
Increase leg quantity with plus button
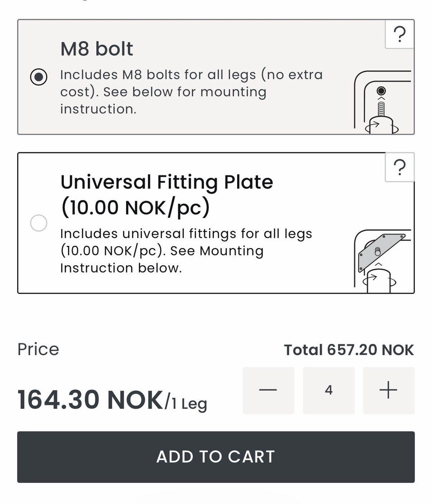[388, 390]
